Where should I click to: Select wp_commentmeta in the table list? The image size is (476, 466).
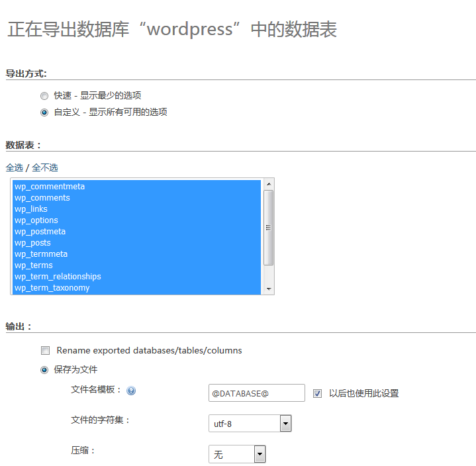tap(50, 187)
